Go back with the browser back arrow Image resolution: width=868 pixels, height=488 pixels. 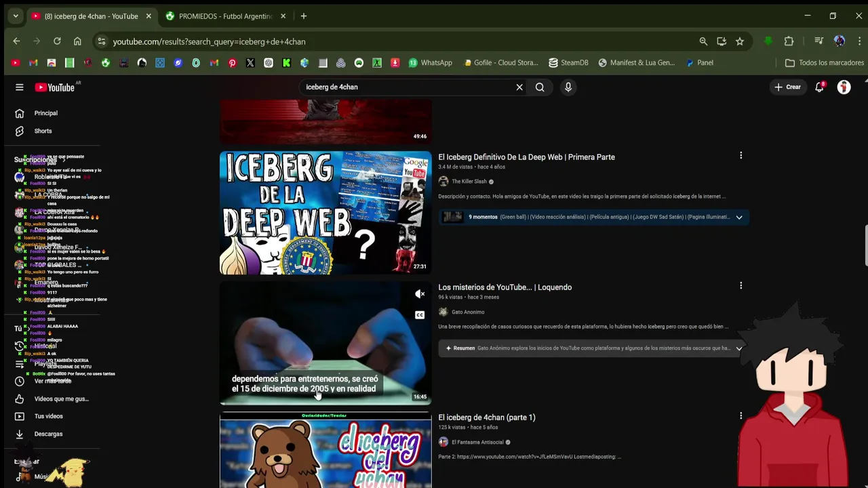(16, 41)
